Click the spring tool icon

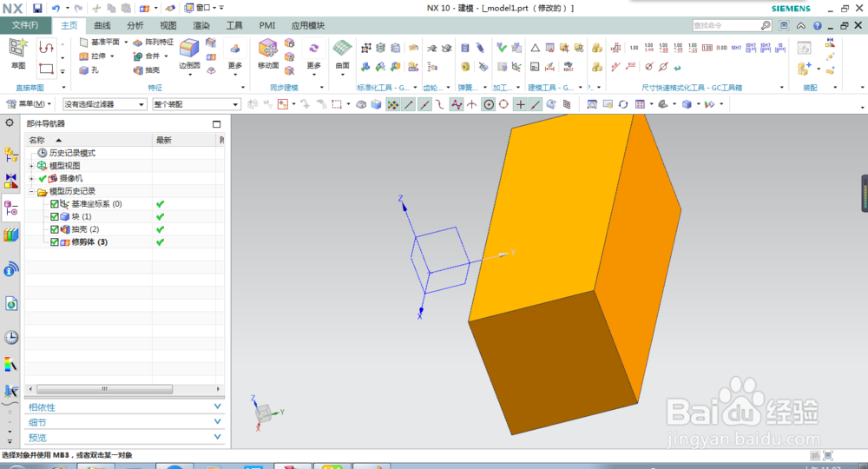[465, 48]
